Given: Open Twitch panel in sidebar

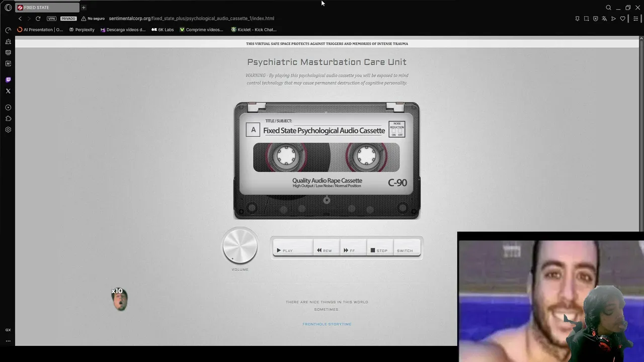Looking at the screenshot, I should point(8,80).
